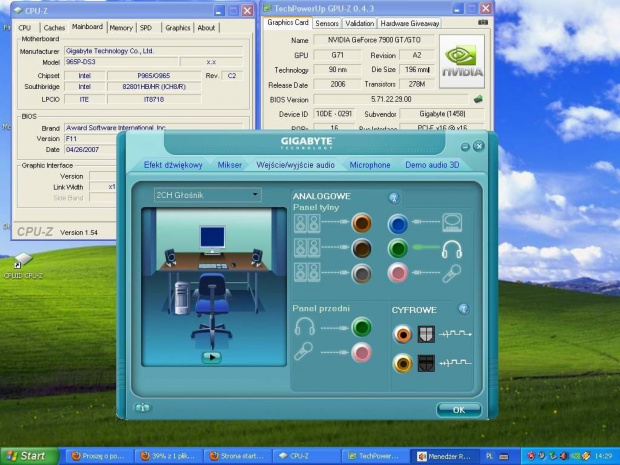The image size is (620, 465).
Task: Click the Safely Remove Hardware tray icon
Action: pos(553,456)
